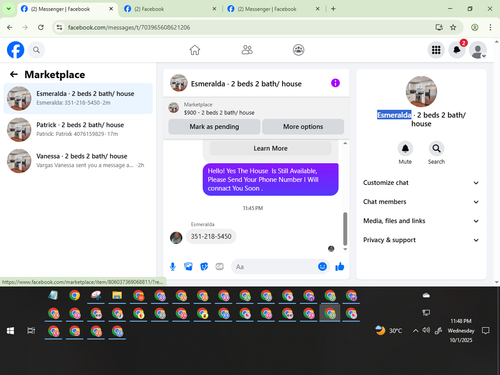The width and height of the screenshot is (500, 375).
Task: Attach a photo using the image icon
Action: [188, 267]
